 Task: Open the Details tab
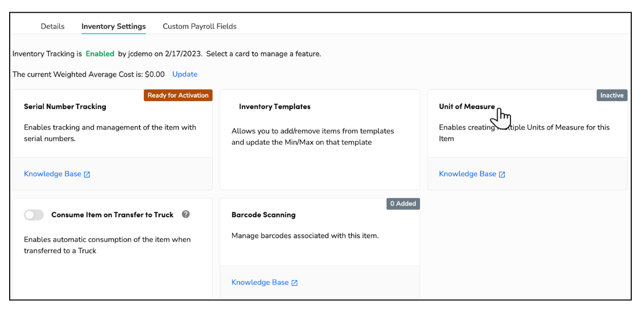(53, 26)
